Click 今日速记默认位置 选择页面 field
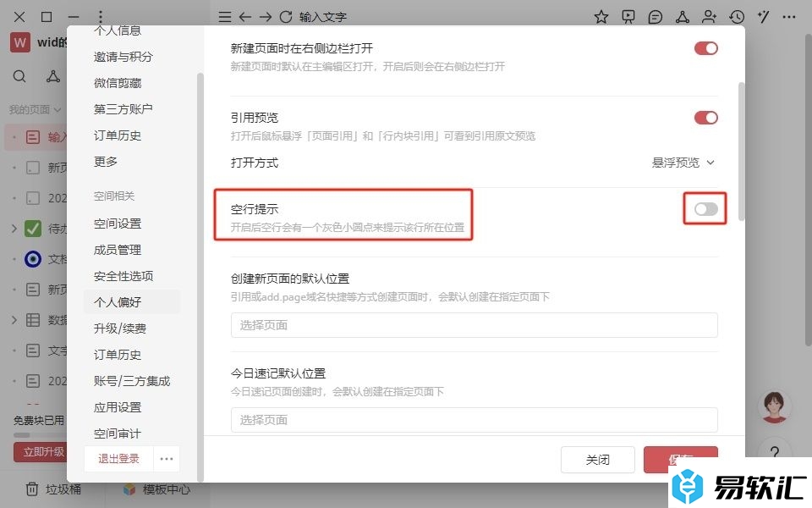The width and height of the screenshot is (812, 508). point(474,419)
